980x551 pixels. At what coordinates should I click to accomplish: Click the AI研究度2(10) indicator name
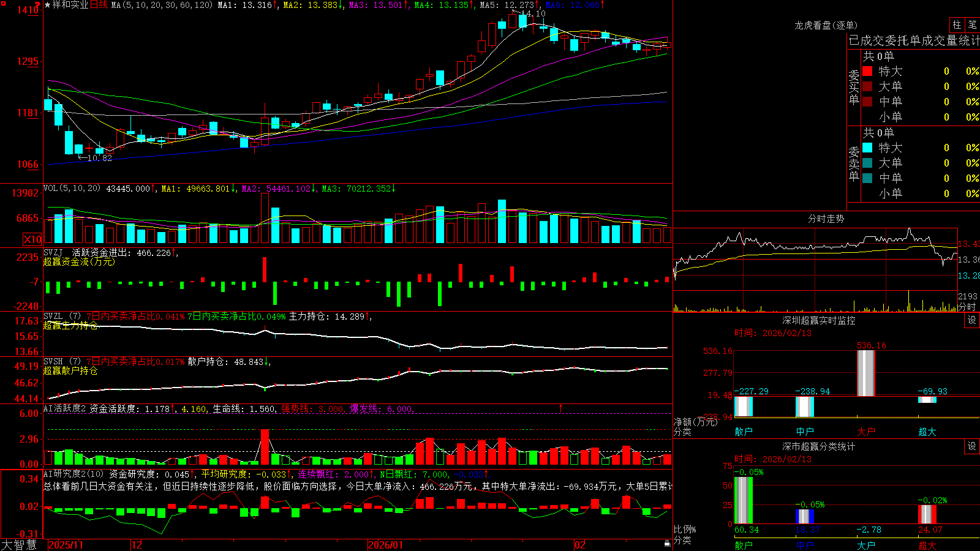(x=73, y=474)
